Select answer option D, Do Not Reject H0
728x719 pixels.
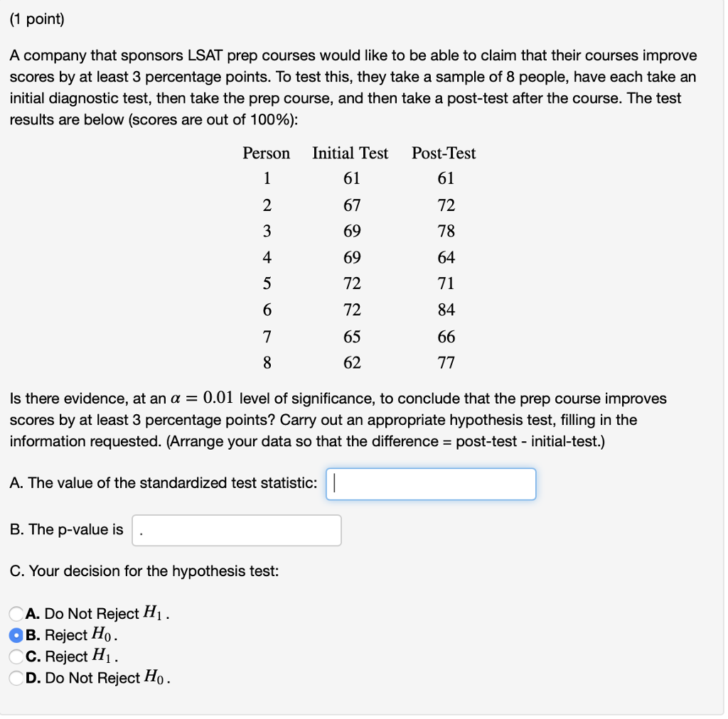point(16,678)
